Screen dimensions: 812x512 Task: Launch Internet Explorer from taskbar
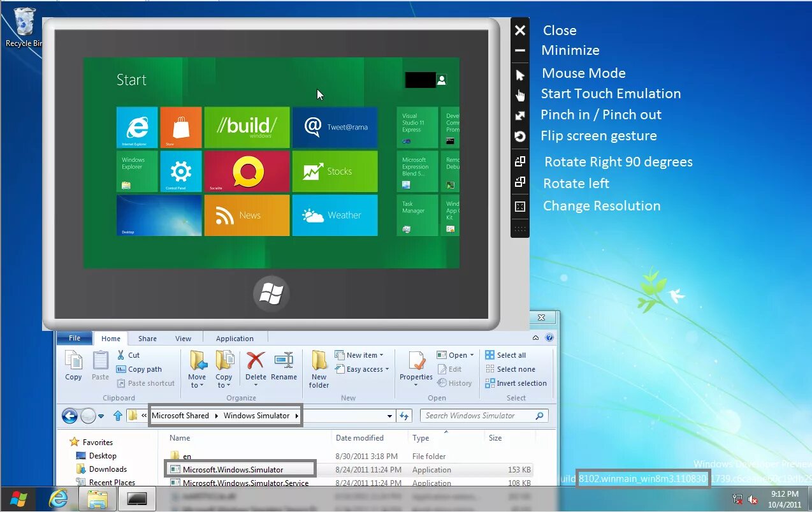click(x=58, y=499)
